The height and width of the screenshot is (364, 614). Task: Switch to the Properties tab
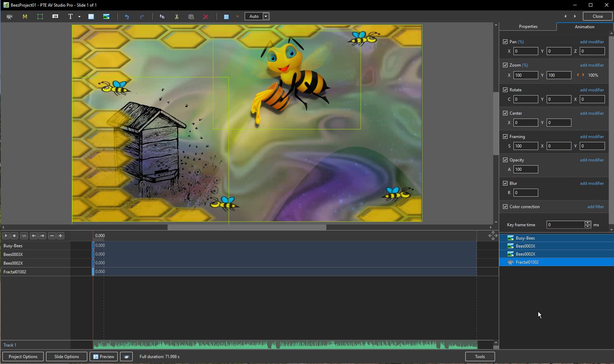[528, 26]
